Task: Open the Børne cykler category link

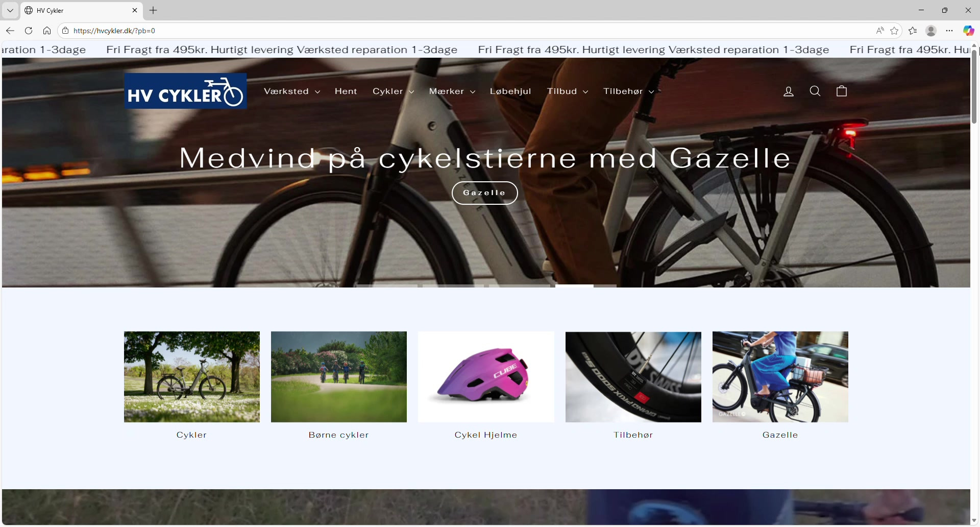Action: pos(338,435)
